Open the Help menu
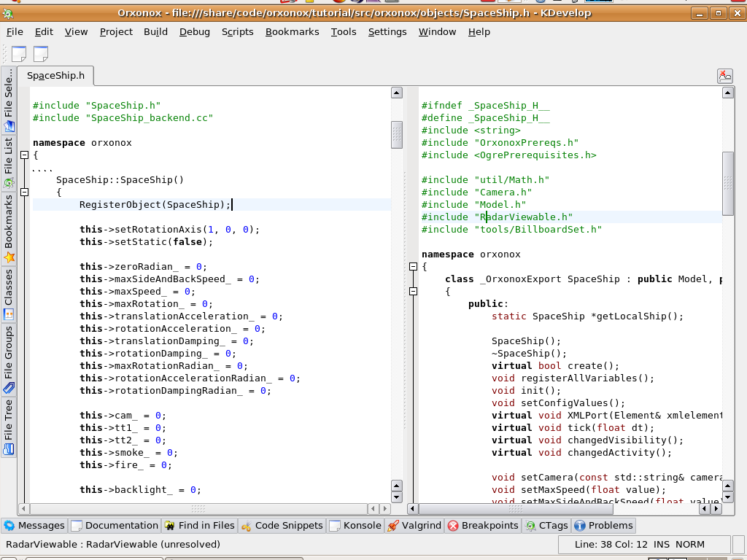The height and width of the screenshot is (560, 747). 479,32
